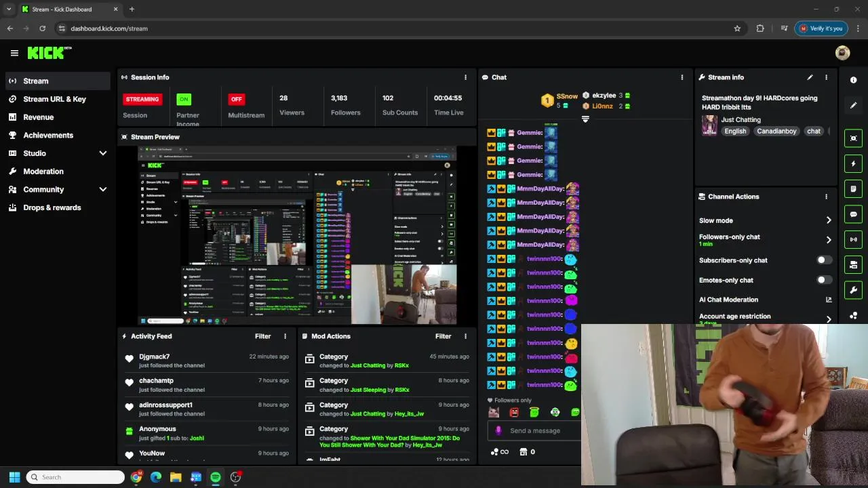The image size is (868, 488).
Task: Toggle Subscribers-only chat switch
Action: click(824, 260)
